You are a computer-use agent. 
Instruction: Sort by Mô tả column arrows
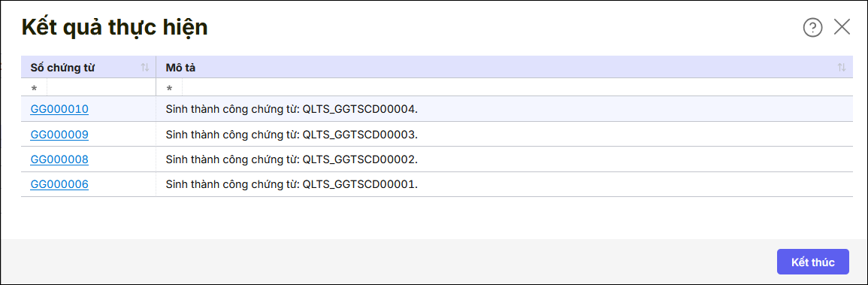(842, 68)
